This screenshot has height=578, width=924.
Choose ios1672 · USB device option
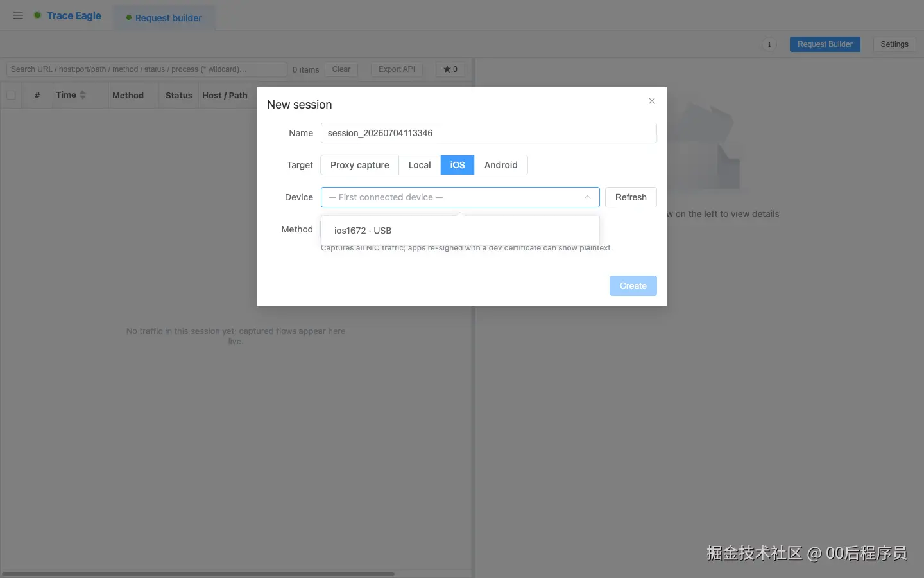[x=460, y=231]
